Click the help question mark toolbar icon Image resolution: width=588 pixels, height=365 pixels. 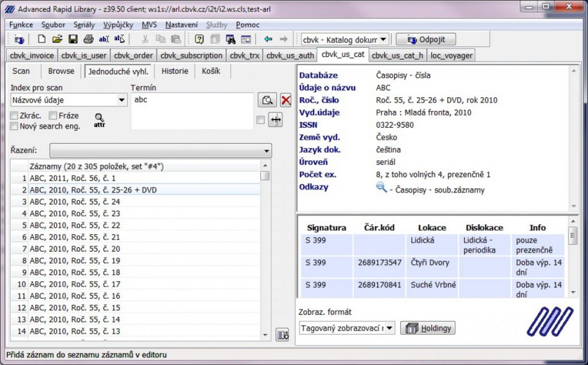(x=199, y=39)
